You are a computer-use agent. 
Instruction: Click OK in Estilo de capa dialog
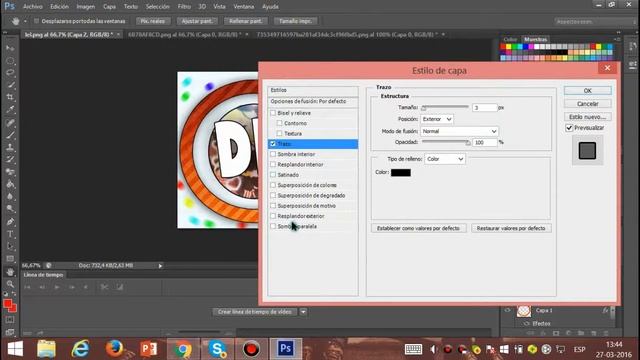(587, 91)
